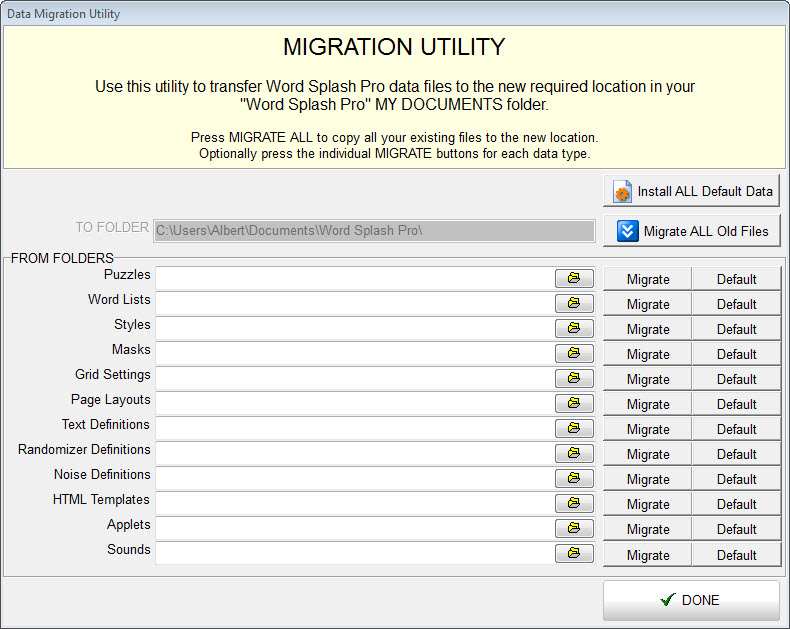
Task: Focus the Masks folder input
Action: (355, 353)
